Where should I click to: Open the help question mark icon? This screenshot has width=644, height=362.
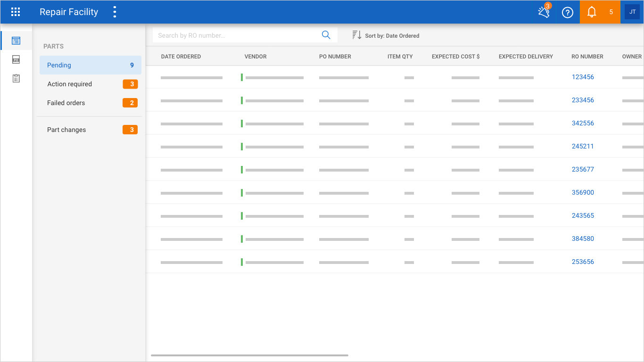click(568, 12)
